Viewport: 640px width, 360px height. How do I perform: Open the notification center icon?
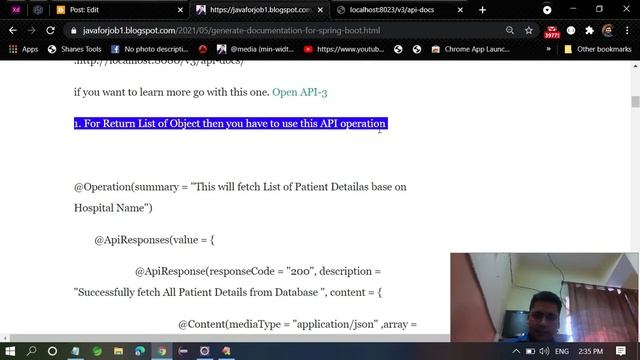pos(620,351)
